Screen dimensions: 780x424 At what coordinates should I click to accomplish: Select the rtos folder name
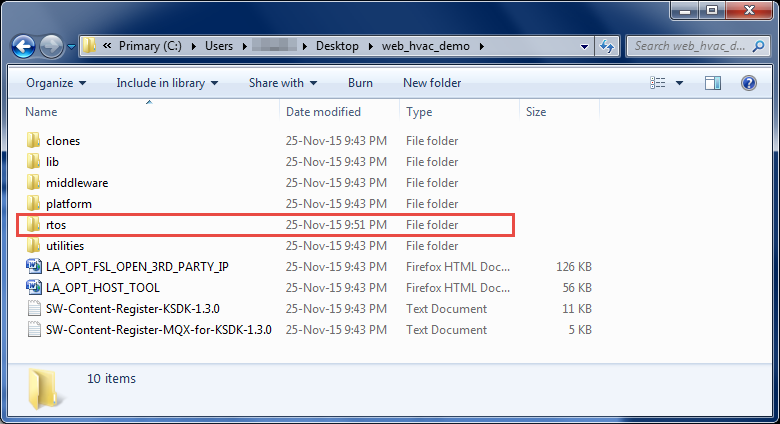tap(56, 225)
